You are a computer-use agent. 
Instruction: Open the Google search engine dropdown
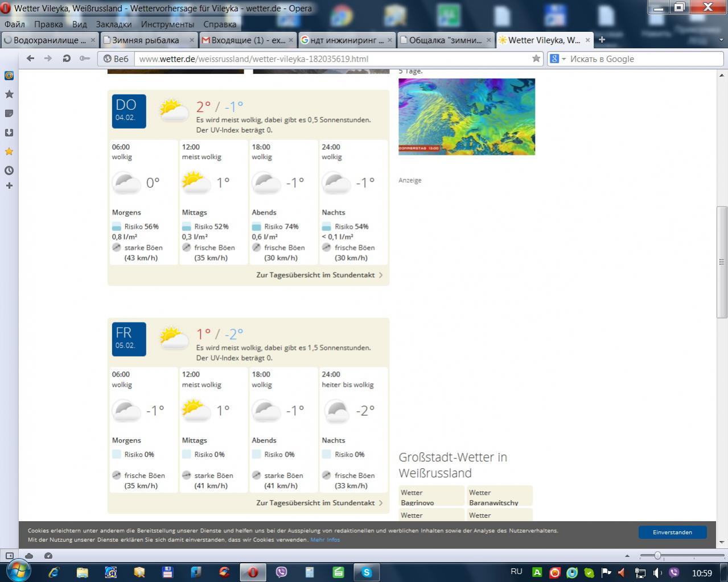[x=558, y=59]
